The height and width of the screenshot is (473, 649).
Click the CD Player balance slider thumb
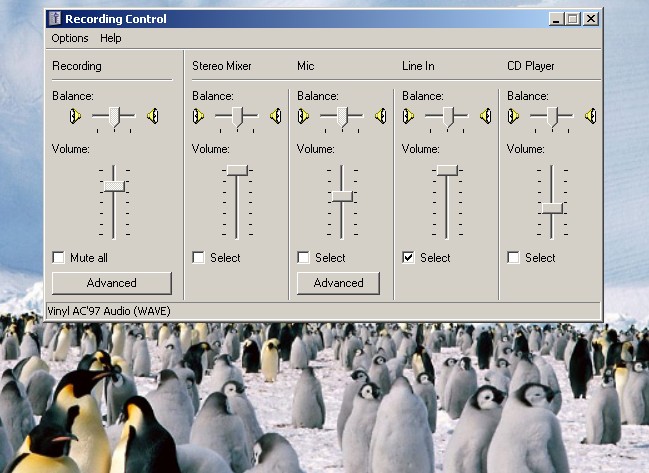point(553,117)
